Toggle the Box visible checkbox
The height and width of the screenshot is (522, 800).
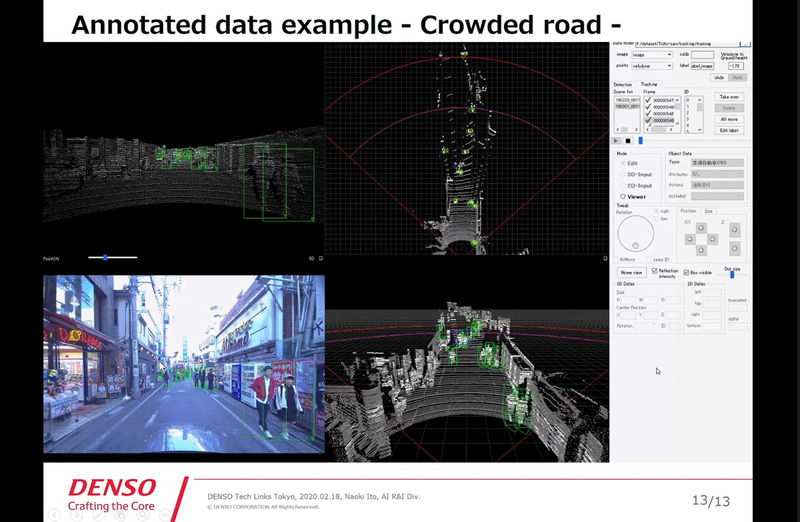click(x=686, y=272)
